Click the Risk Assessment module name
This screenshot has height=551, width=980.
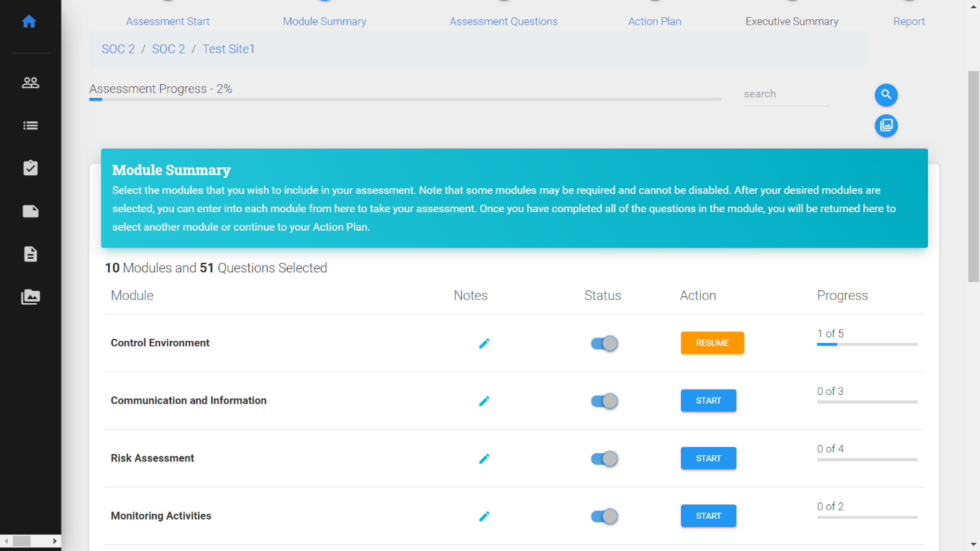(153, 458)
